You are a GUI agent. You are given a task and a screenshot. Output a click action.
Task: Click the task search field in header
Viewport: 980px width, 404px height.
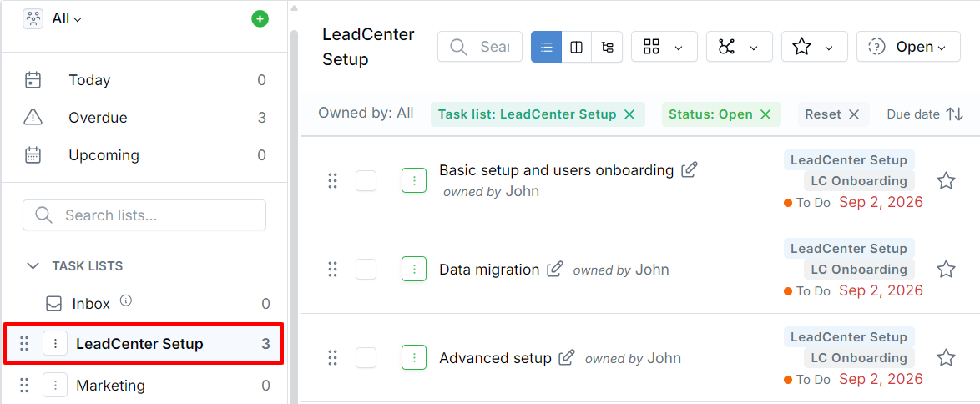point(480,47)
